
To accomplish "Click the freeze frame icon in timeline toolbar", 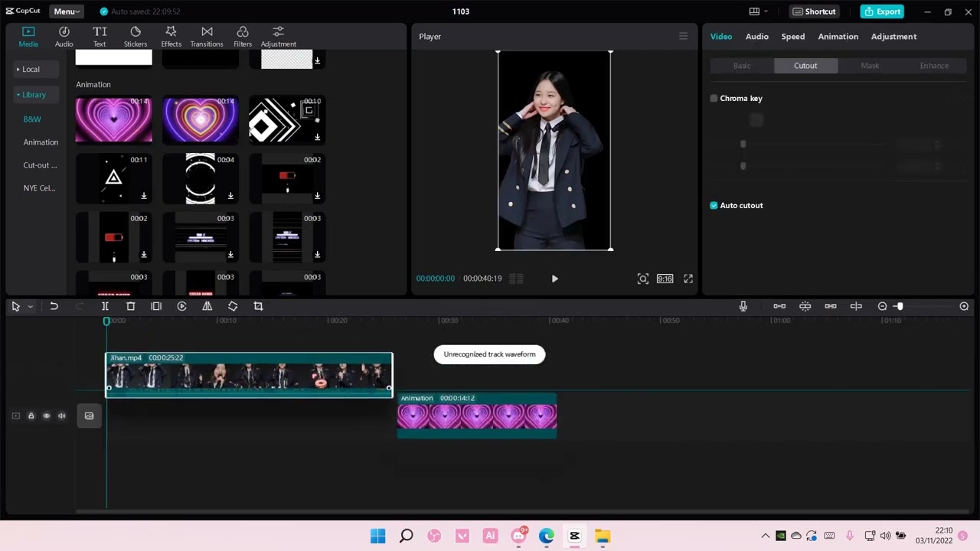I will (x=156, y=306).
